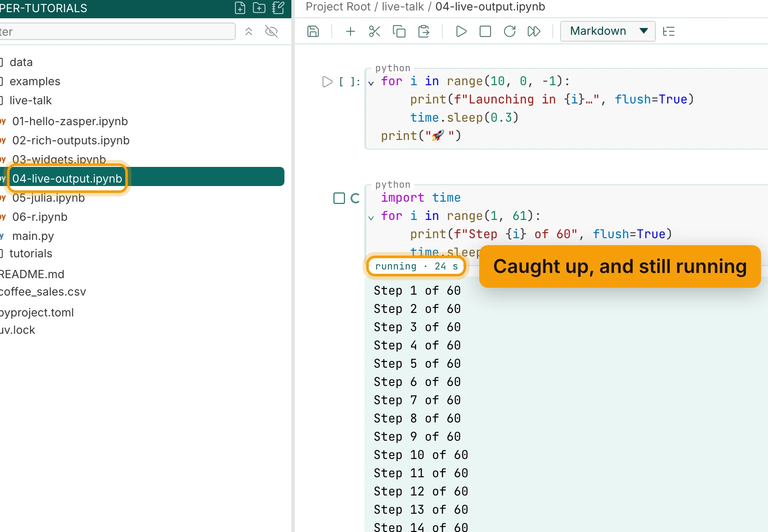Toggle hidden files visibility (crossed eye icon)
The width and height of the screenshot is (768, 532).
click(x=271, y=31)
